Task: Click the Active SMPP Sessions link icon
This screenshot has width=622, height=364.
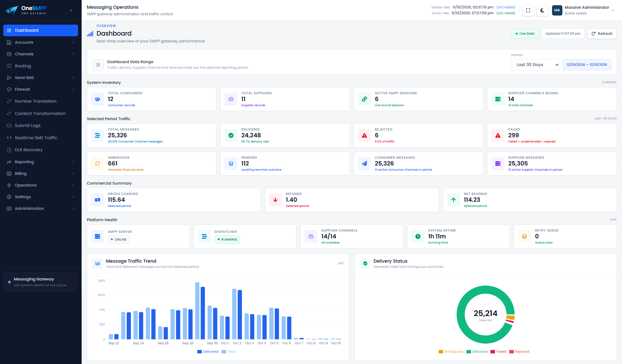Action: pyautogui.click(x=364, y=99)
